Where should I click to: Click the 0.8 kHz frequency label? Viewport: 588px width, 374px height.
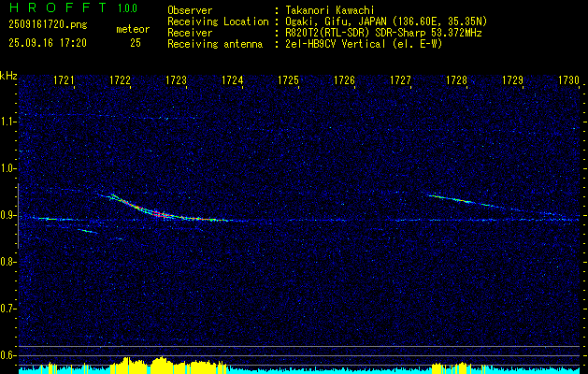(x=8, y=262)
